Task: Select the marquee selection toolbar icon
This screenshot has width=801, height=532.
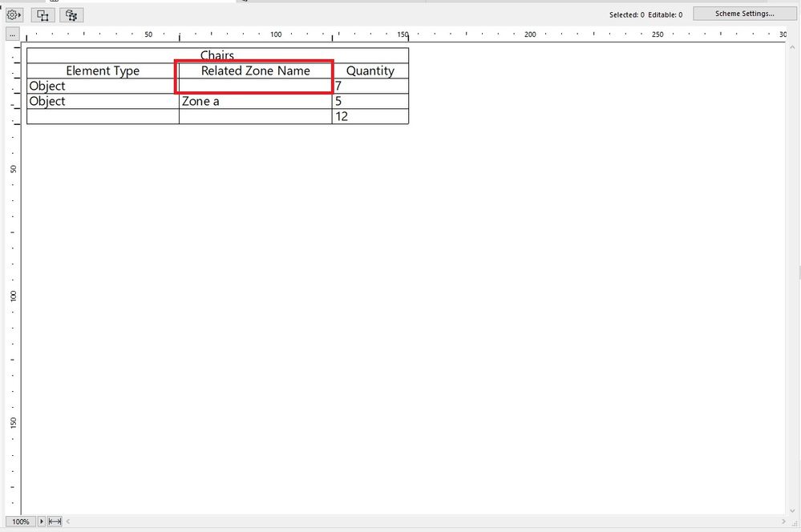Action: pyautogui.click(x=42, y=14)
